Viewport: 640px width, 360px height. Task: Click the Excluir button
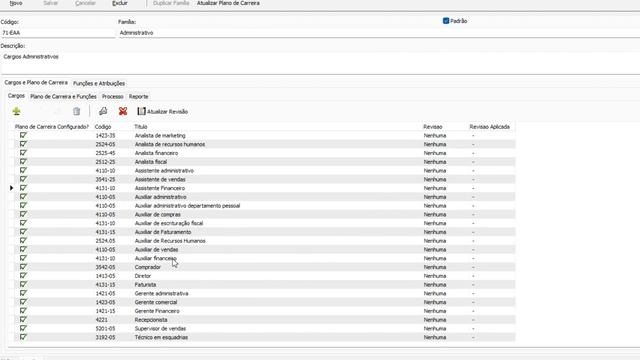120,3
